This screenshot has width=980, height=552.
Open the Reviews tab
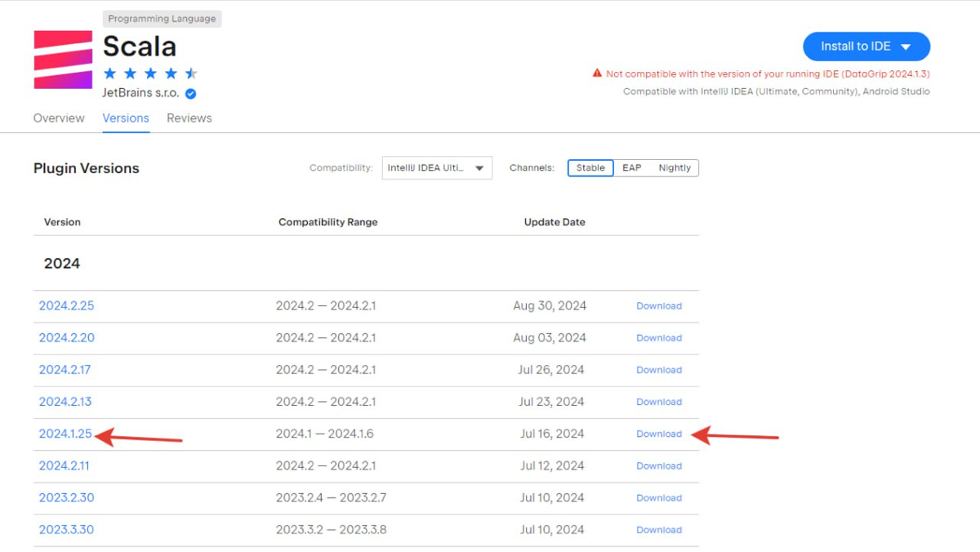tap(189, 118)
